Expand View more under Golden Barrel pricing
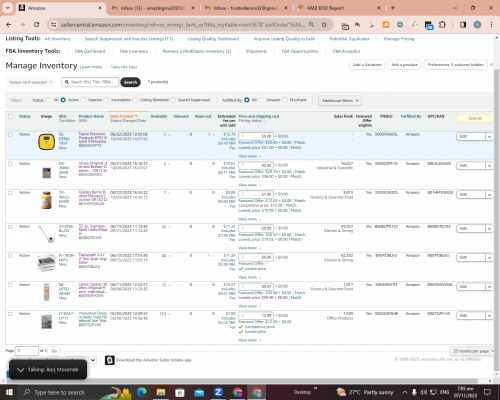This screenshot has width=500, height=400. tap(249, 219)
